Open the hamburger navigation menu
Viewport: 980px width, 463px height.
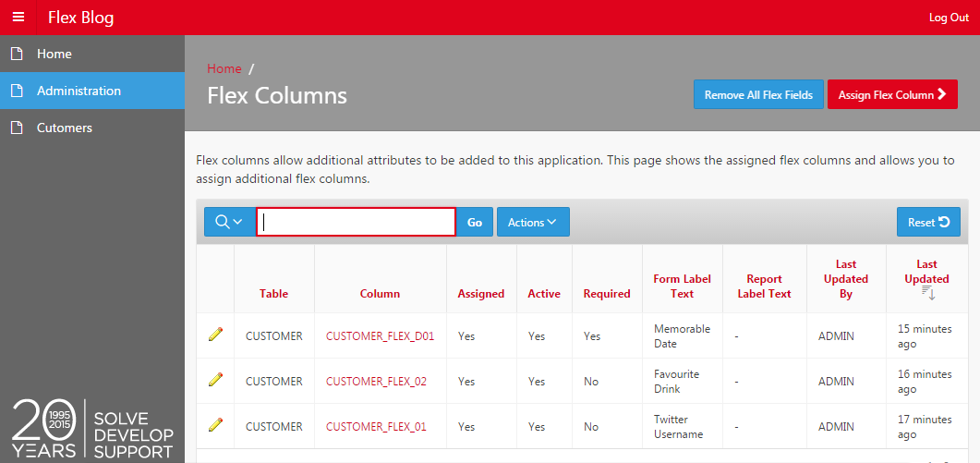[18, 17]
